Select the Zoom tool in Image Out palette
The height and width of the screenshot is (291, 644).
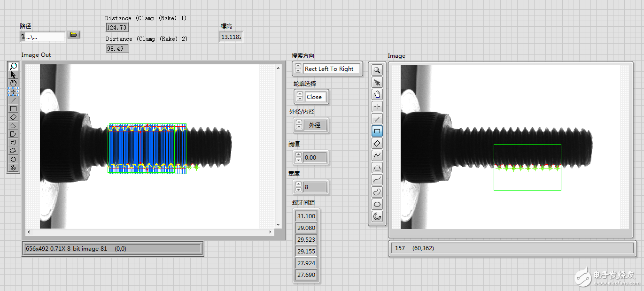[x=14, y=66]
